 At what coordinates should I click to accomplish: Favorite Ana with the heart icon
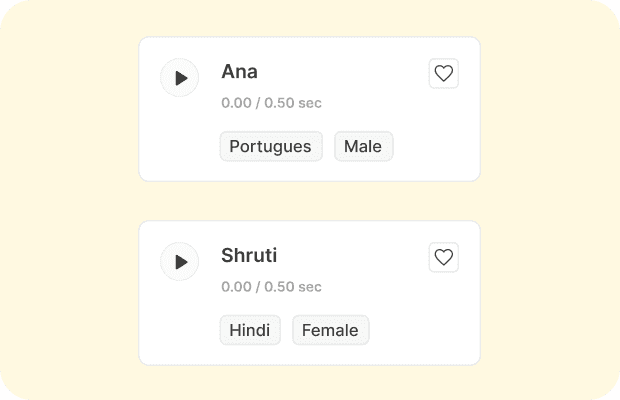tap(444, 74)
